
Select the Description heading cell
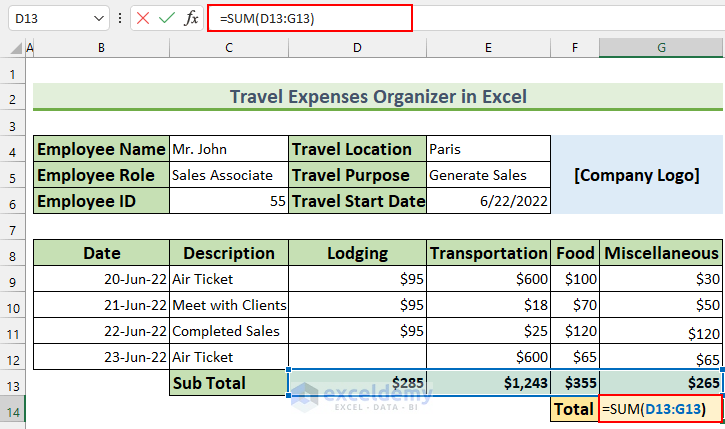229,253
